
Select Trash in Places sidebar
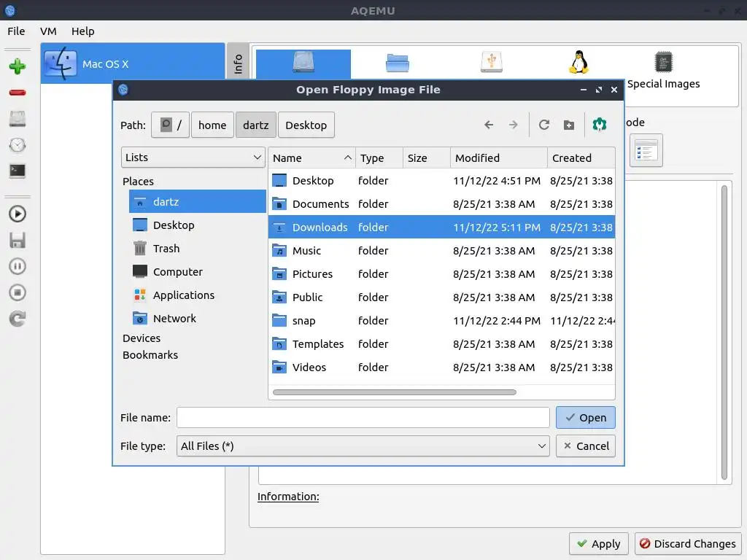(x=197, y=248)
